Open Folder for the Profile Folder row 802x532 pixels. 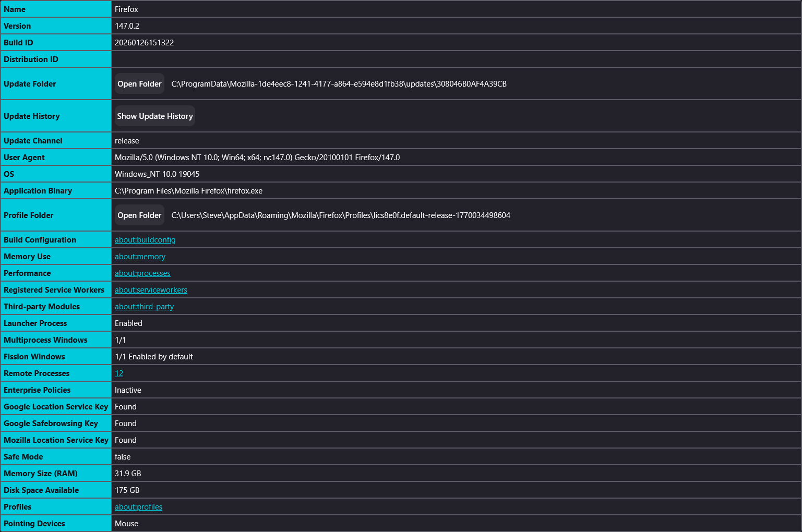[x=139, y=215]
